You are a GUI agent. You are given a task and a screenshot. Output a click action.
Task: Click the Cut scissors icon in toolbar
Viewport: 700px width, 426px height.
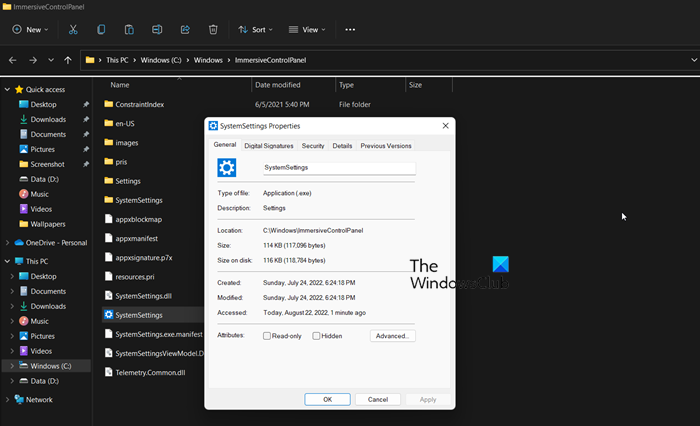(73, 30)
